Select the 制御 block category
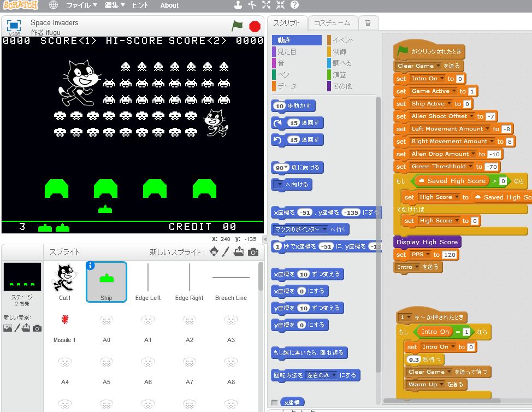 [339, 51]
